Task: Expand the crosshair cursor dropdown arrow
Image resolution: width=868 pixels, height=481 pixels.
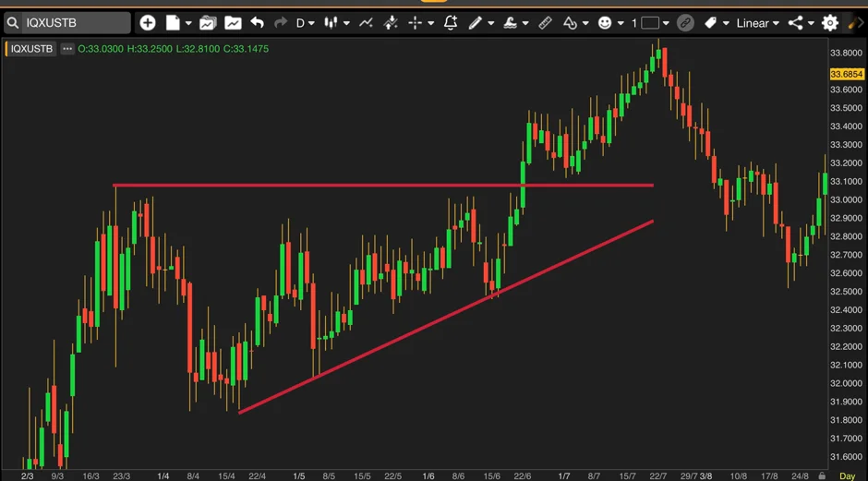Action: pos(430,23)
